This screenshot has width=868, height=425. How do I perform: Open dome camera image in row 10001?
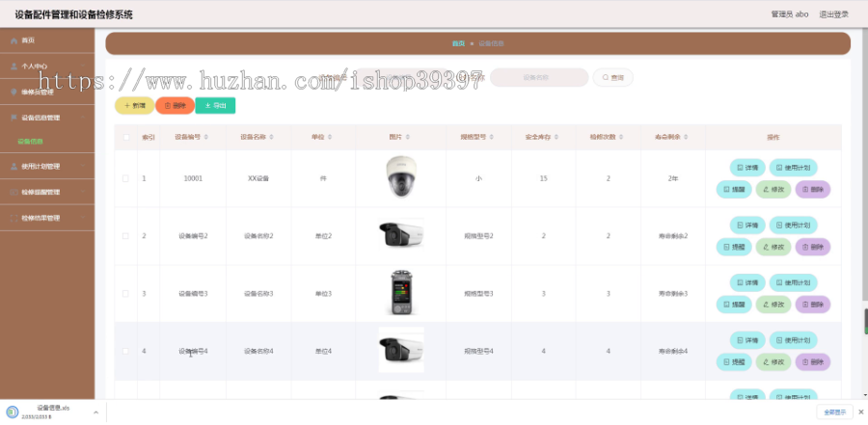coord(401,177)
